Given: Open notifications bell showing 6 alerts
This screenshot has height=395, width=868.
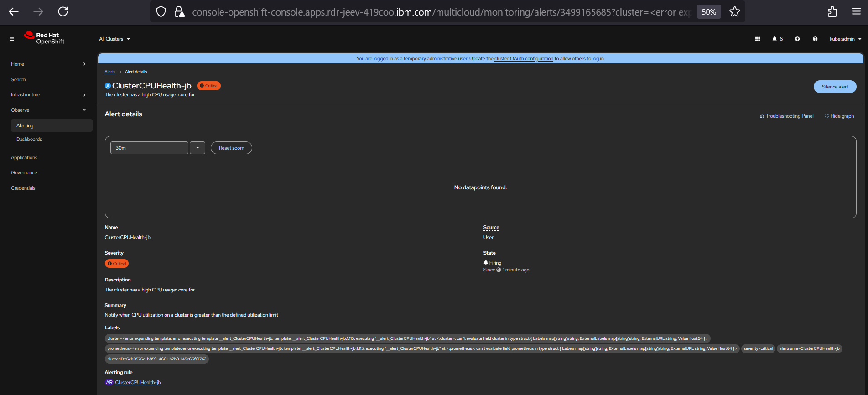Looking at the screenshot, I should click(777, 39).
